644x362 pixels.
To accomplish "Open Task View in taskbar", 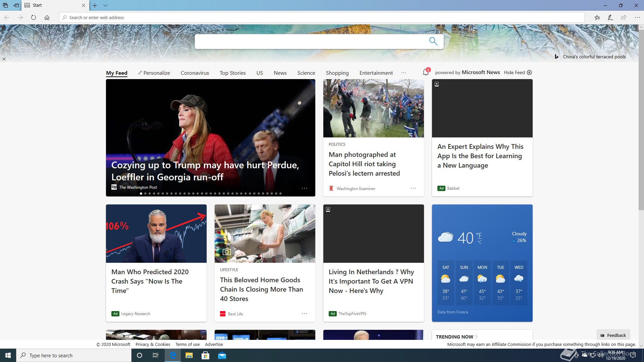I will click(156, 355).
